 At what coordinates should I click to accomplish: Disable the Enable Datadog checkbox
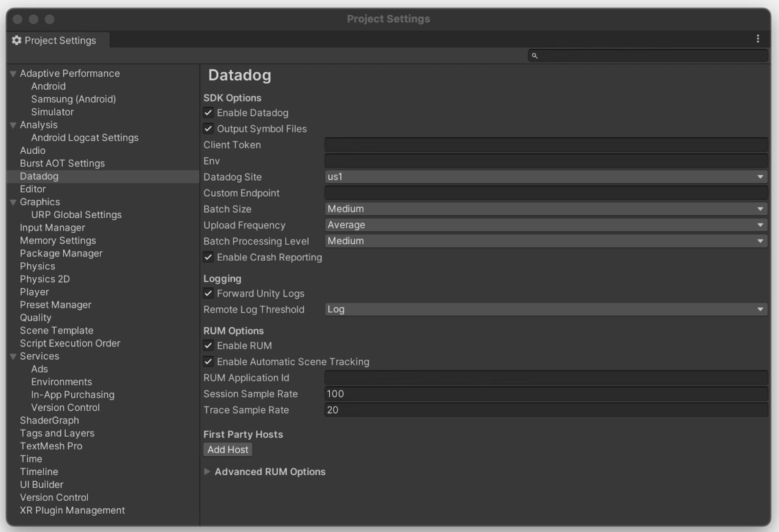point(208,112)
